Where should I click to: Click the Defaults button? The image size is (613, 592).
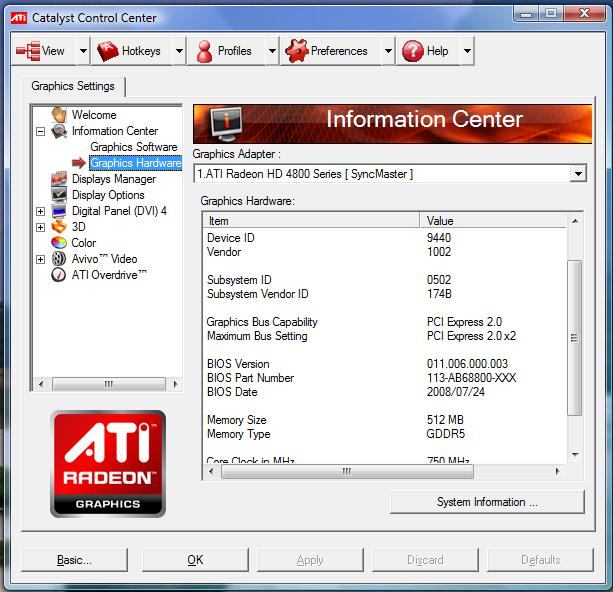click(x=540, y=560)
